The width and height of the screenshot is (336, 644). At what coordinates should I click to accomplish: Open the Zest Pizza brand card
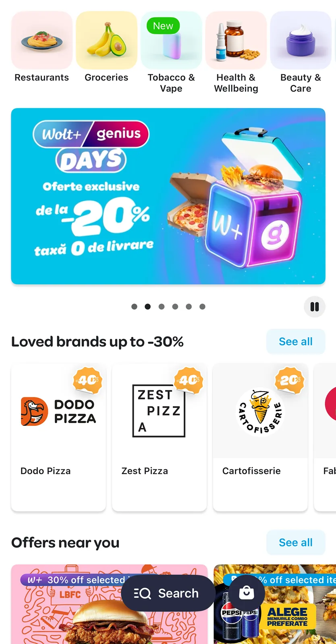pyautogui.click(x=160, y=437)
